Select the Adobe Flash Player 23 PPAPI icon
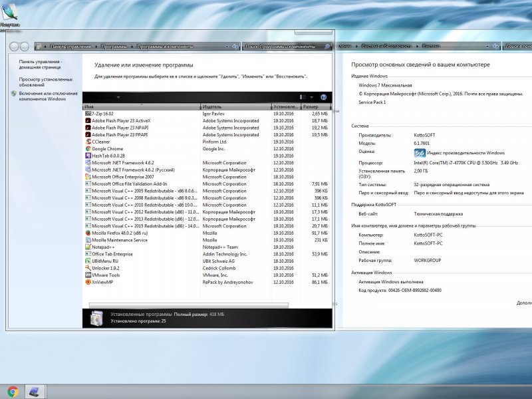Viewport: 532px width, 399px height. pyautogui.click(x=88, y=135)
